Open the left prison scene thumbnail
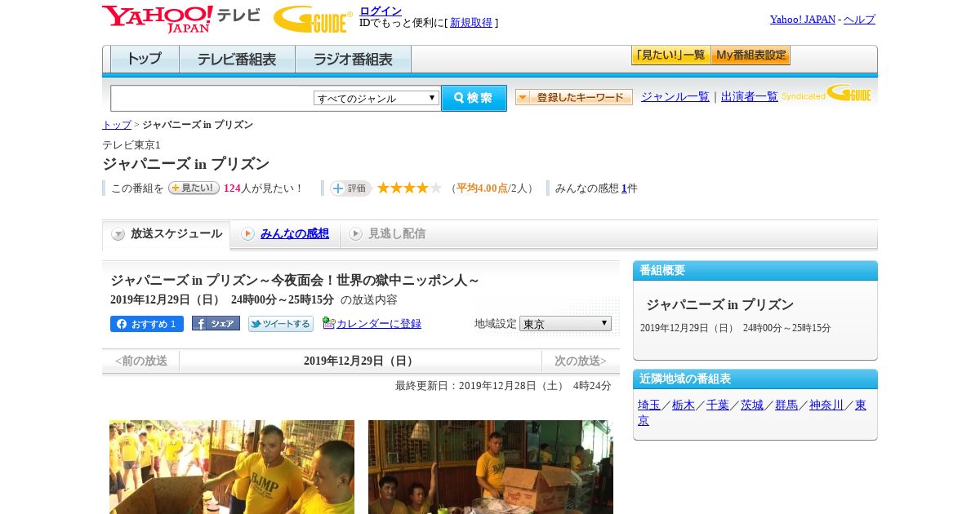Image resolution: width=980 pixels, height=514 pixels. coord(232,467)
